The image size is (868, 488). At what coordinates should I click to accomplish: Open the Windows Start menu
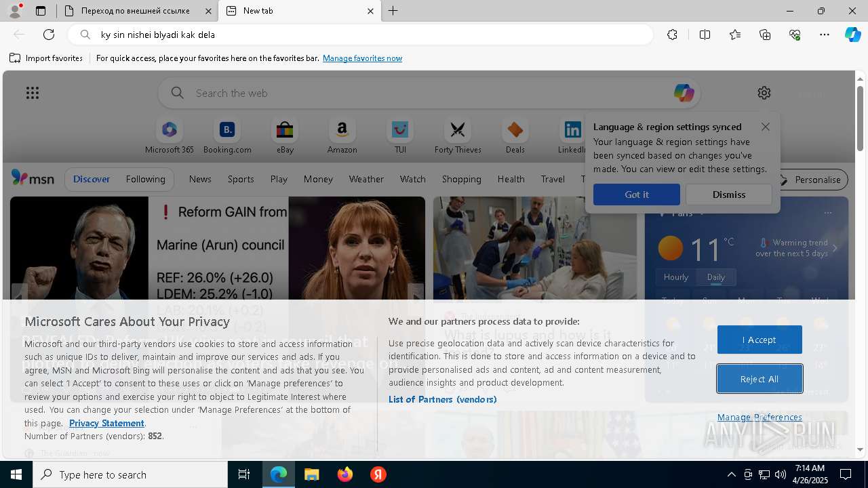click(16, 474)
